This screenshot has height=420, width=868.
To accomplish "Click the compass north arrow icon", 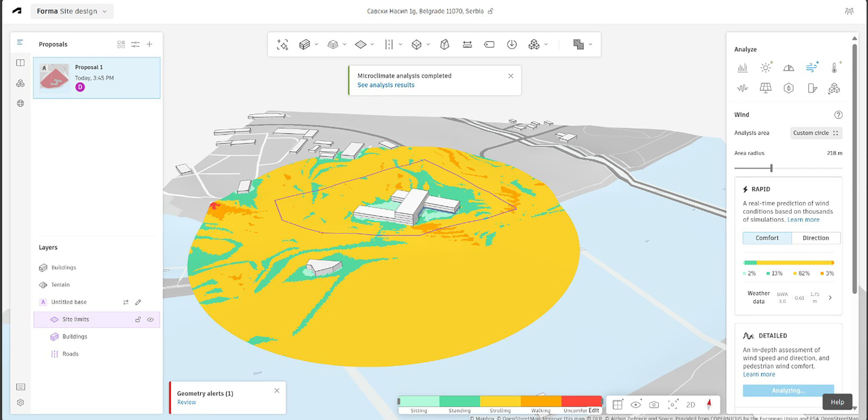I will point(709,404).
